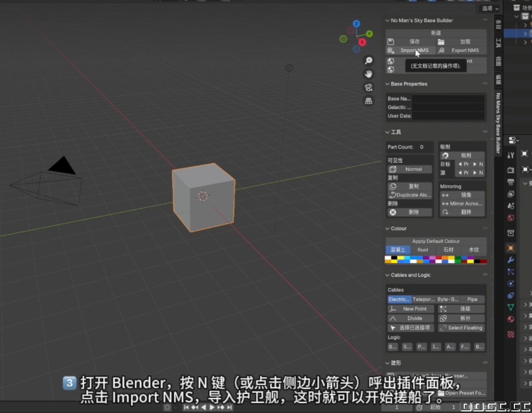Click Apply Default Colour button
The image size is (532, 413).
(436, 241)
